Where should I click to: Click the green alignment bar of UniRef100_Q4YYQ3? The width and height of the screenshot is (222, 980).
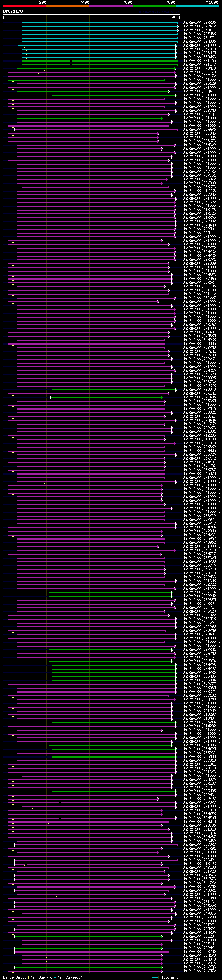click(89, 967)
